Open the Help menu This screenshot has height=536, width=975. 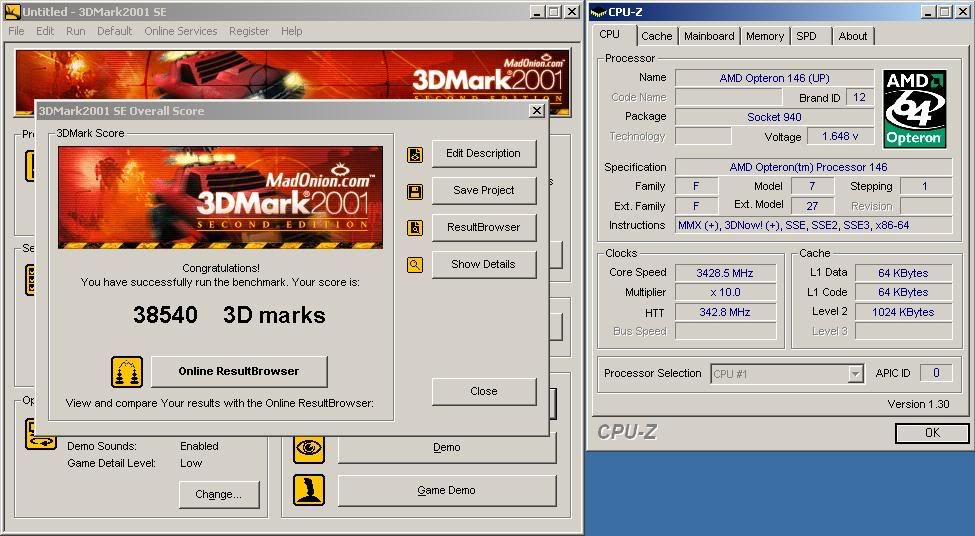[x=292, y=31]
